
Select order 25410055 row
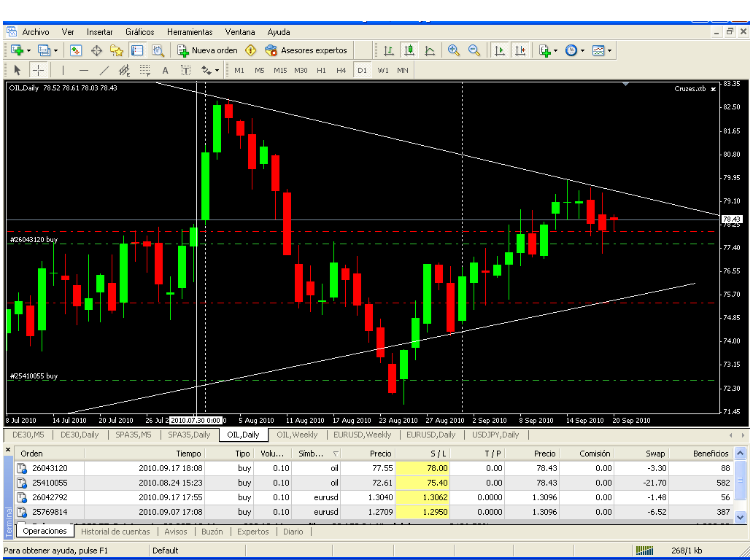pos(374,483)
